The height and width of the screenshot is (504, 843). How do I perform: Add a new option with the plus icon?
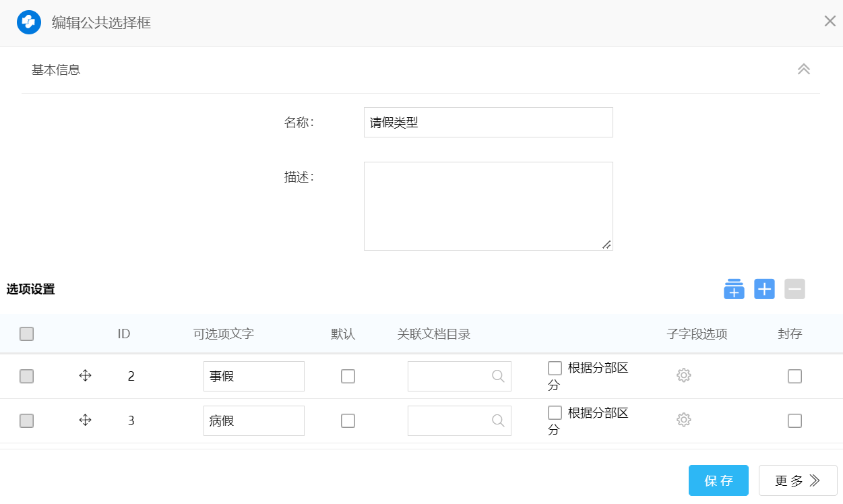(x=764, y=288)
